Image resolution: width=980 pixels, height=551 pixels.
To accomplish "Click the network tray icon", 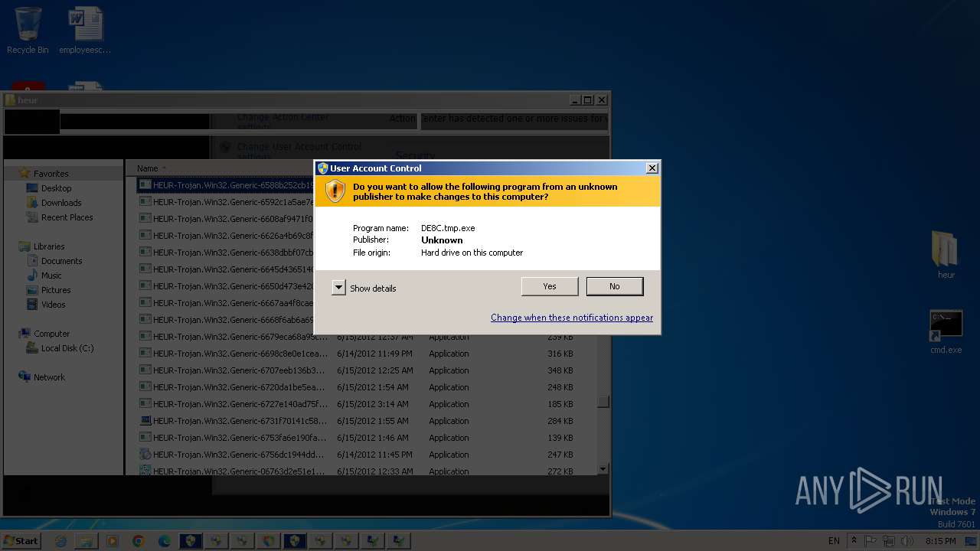I will coord(890,541).
